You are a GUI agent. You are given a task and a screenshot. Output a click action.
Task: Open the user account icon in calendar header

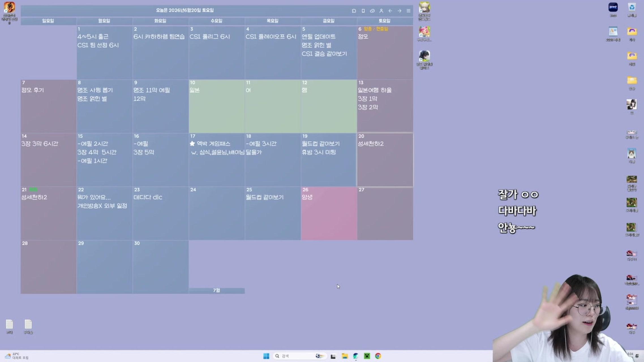(x=381, y=11)
